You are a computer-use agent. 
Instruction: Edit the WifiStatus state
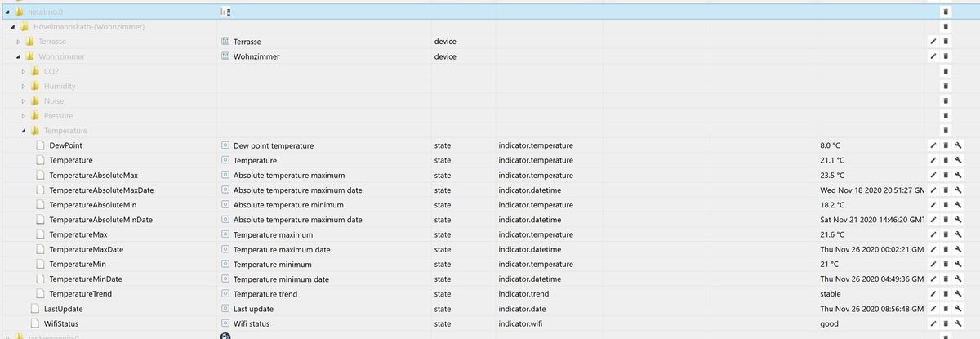(933, 323)
